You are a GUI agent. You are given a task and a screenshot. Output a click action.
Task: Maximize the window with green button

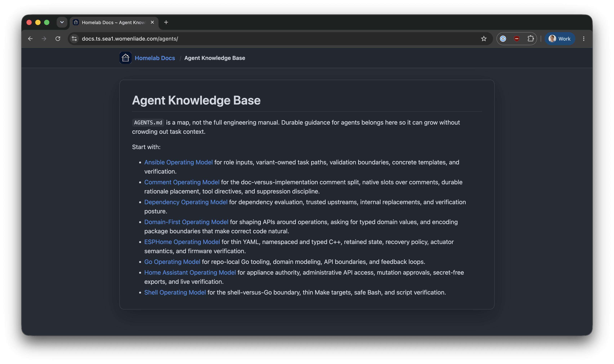coord(47,22)
